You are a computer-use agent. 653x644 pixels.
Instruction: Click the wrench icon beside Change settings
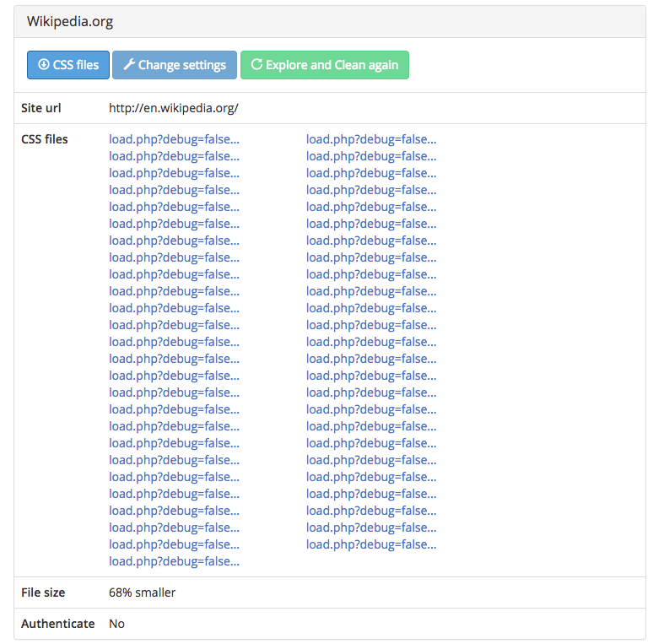(129, 65)
